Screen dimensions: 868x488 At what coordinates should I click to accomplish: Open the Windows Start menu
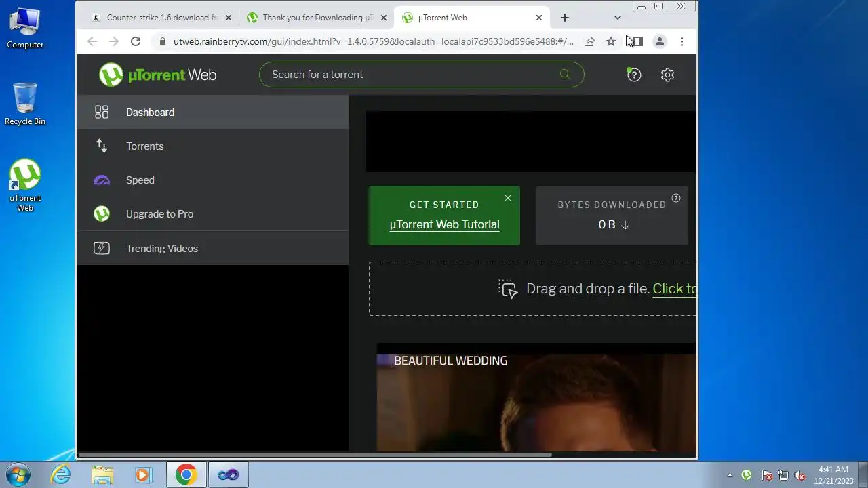tap(18, 474)
